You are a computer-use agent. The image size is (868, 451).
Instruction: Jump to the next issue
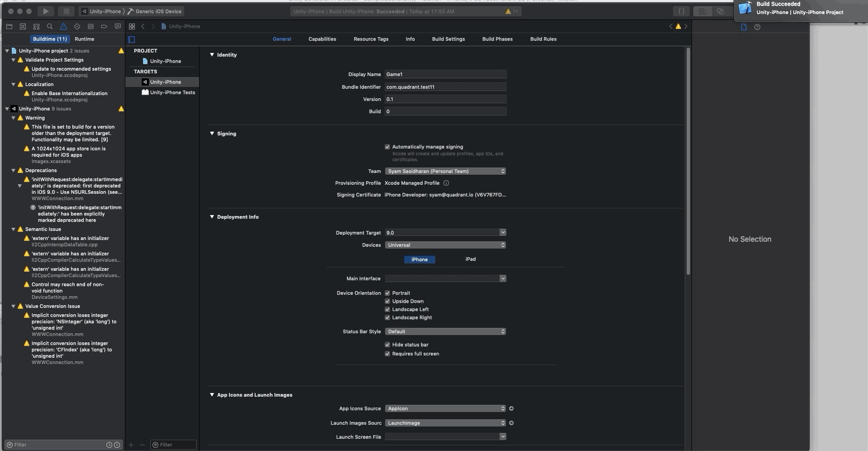tap(686, 26)
